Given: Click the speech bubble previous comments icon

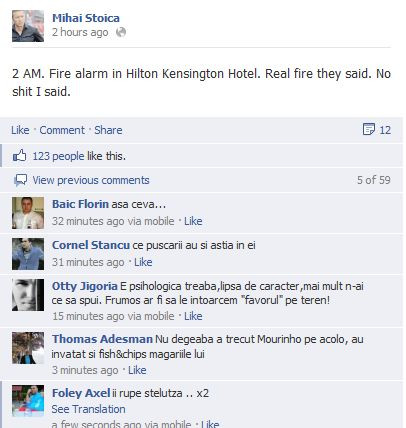Looking at the screenshot, I should click(20, 180).
